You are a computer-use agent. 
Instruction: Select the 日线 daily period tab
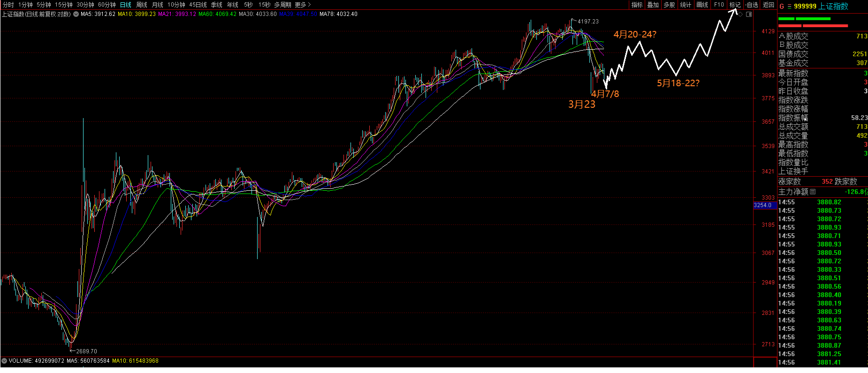[x=126, y=5]
